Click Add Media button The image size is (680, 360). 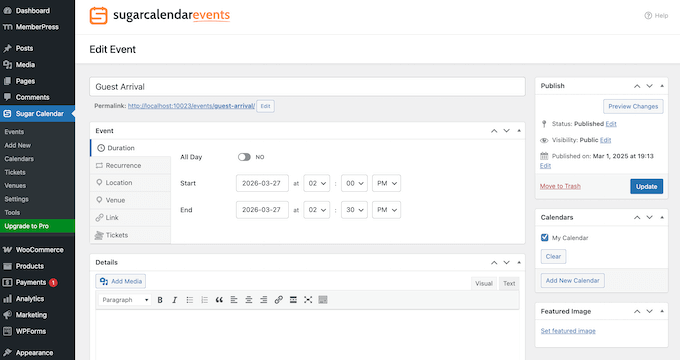[121, 281]
